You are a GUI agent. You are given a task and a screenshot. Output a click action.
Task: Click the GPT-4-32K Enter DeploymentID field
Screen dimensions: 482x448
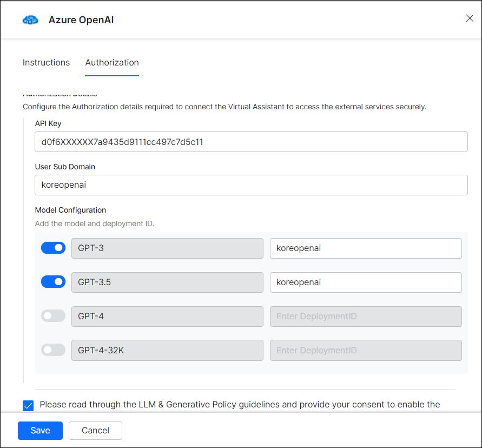pos(365,350)
